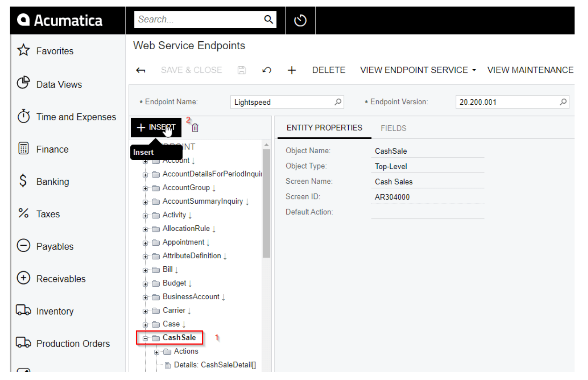Viewport: 588px width, 380px height.
Task: Click the Object Type value Top-Level
Action: 391,166
